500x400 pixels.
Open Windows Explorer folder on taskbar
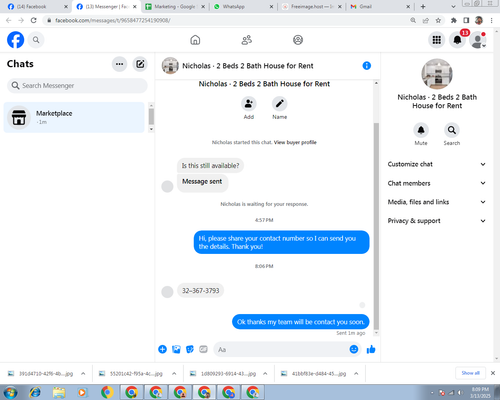click(x=59, y=392)
